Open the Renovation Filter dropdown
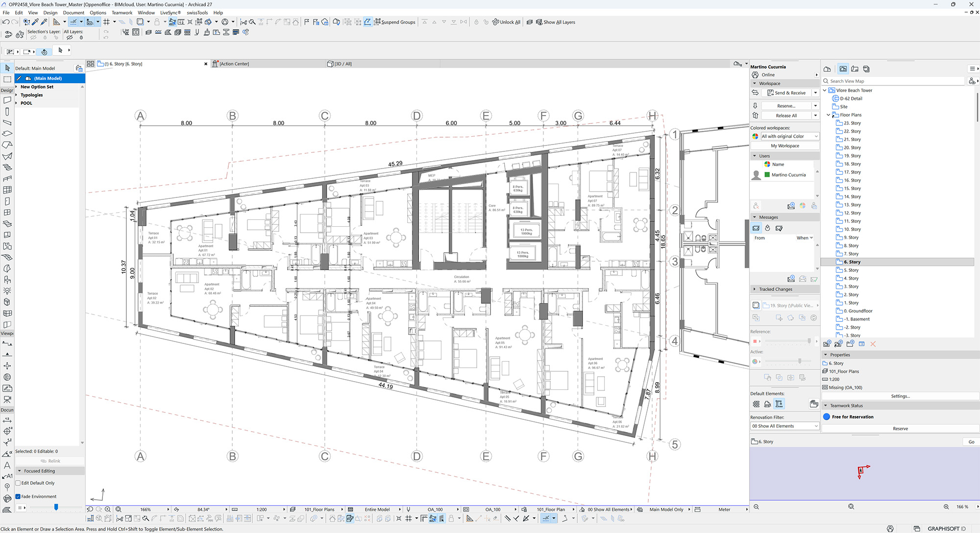Viewport: 980px width, 533px height. pyautogui.click(x=784, y=426)
